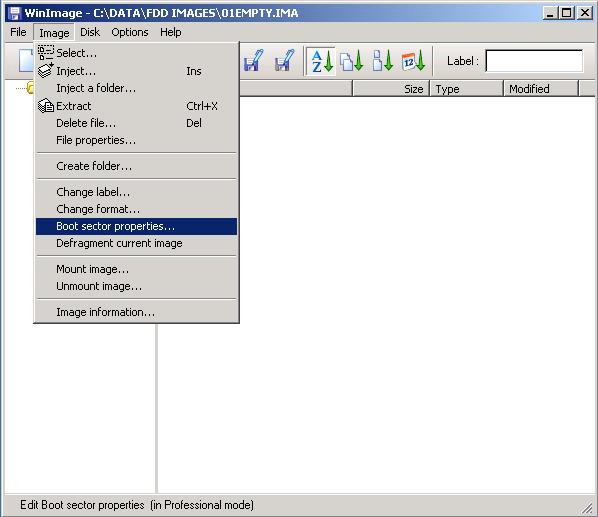Click the first floppy disk write icon
This screenshot has width=598, height=517.
254,60
